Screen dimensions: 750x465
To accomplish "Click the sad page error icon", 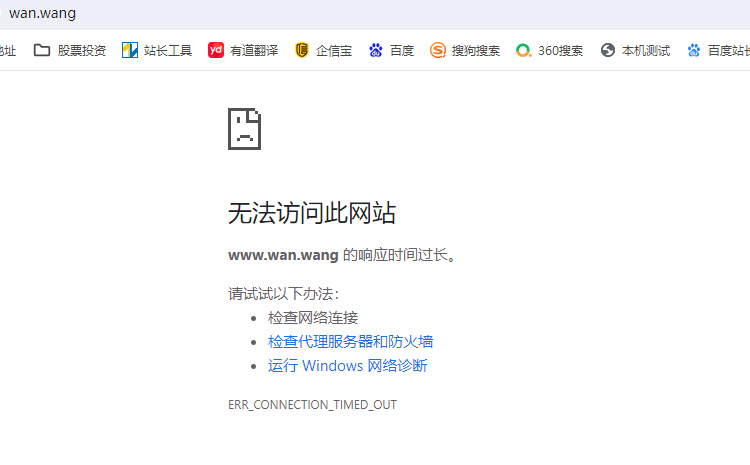I will pyautogui.click(x=244, y=128).
